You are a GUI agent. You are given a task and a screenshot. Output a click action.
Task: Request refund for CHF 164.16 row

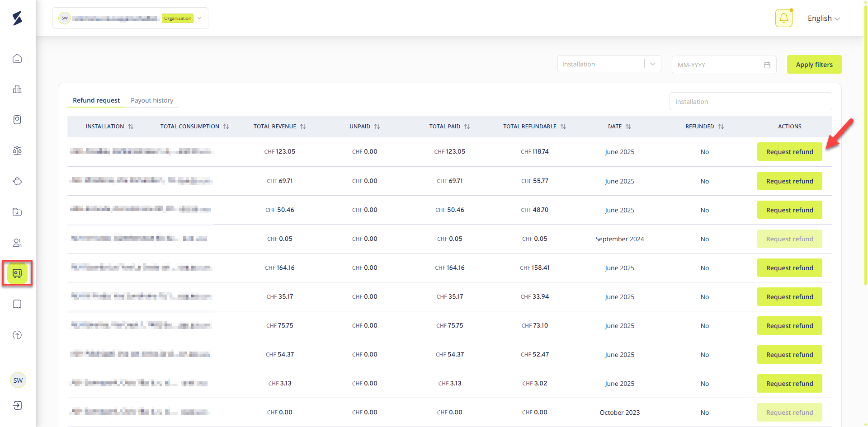[x=789, y=268]
